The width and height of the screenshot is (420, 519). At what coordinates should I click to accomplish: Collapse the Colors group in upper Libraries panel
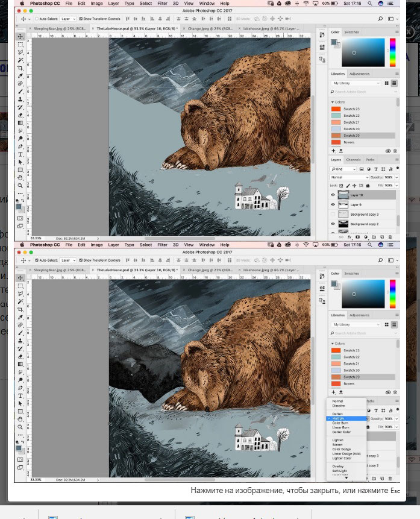click(x=332, y=102)
